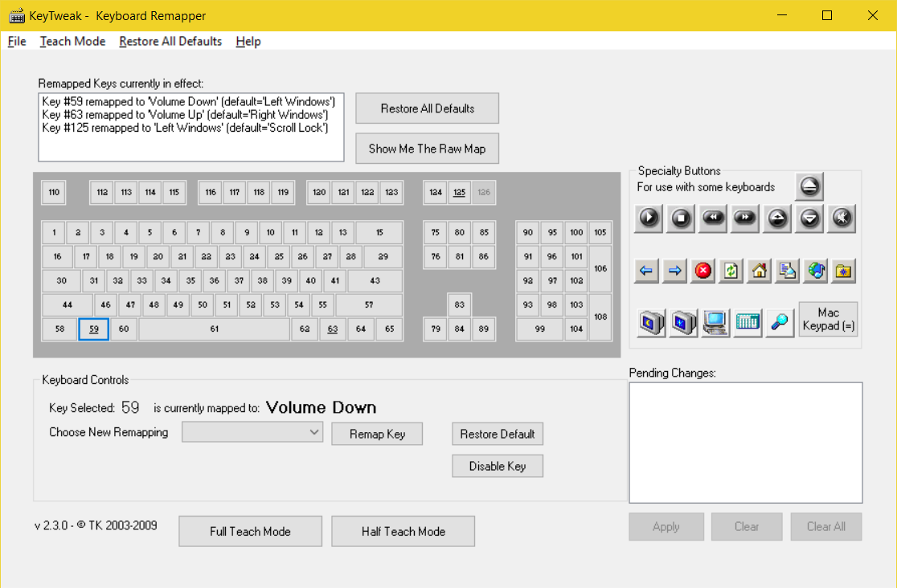The width and height of the screenshot is (897, 588).
Task: Click the Restore Default button
Action: tap(497, 434)
